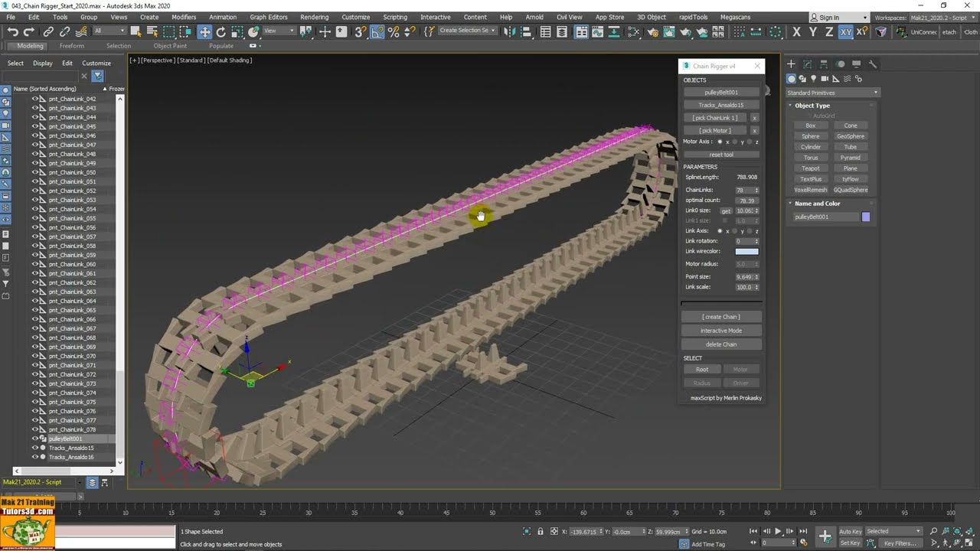Toggle the Selection Lock padlock icon
This screenshot has width=980, height=551.
coord(541,531)
